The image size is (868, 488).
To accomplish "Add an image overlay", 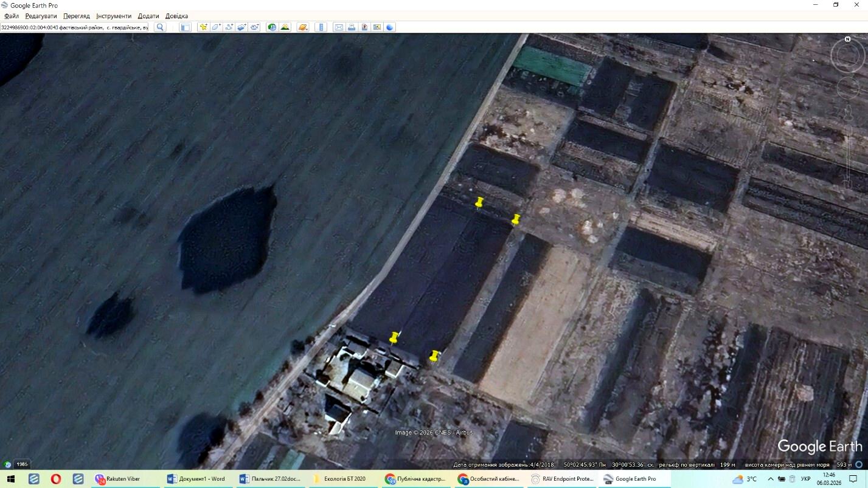I will 241,27.
